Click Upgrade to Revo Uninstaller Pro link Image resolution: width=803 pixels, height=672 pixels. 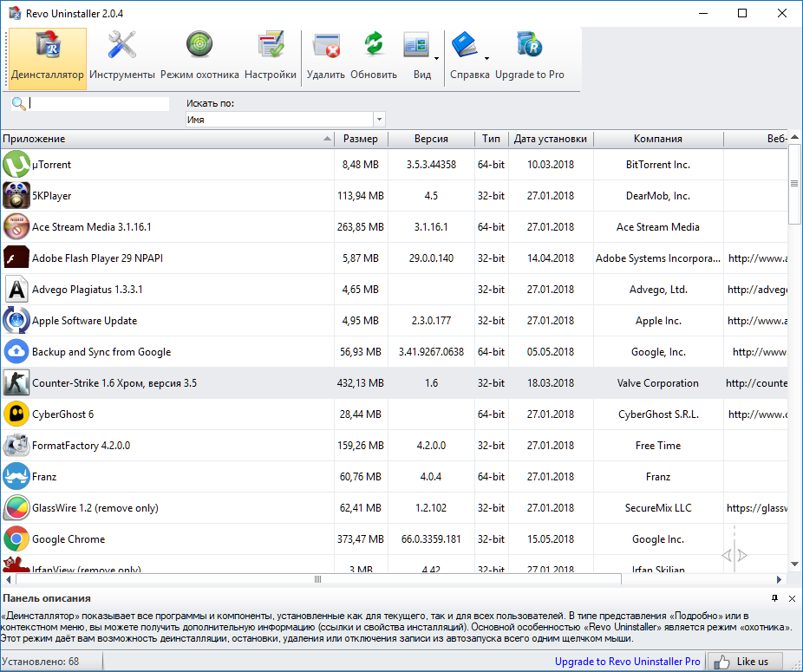pyautogui.click(x=627, y=662)
